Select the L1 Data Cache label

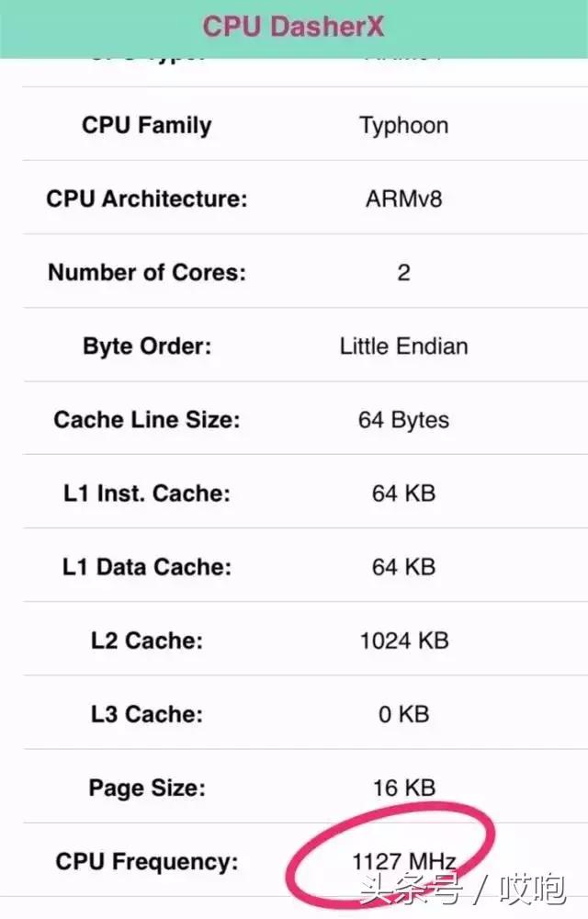click(147, 567)
